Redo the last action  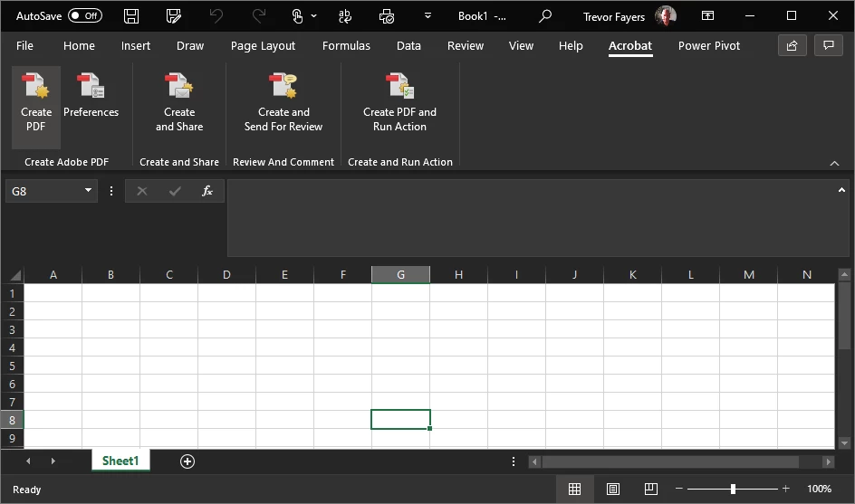coord(259,16)
